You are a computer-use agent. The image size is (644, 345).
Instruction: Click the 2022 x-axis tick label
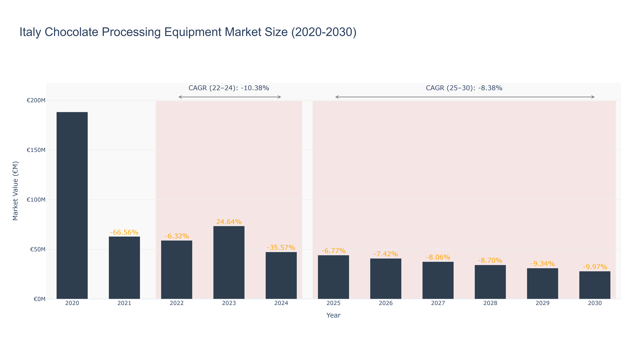point(177,303)
